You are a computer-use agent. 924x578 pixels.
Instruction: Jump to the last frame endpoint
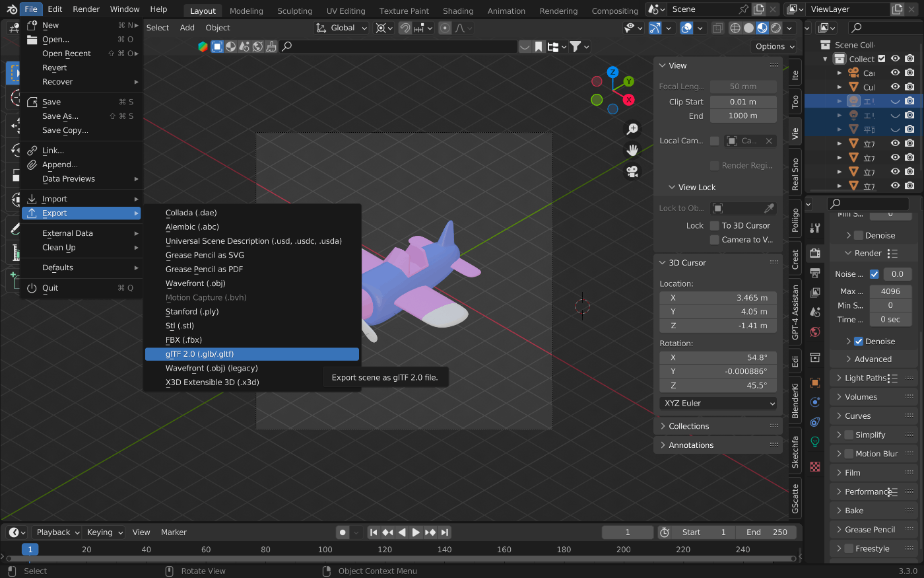(445, 532)
